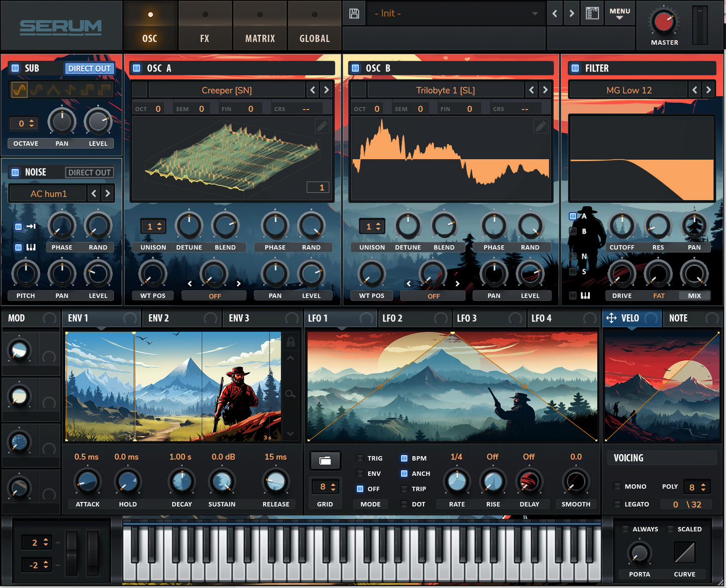The width and height of the screenshot is (726, 588).
Task: Enable the MONO voicing checkbox
Action: (617, 486)
